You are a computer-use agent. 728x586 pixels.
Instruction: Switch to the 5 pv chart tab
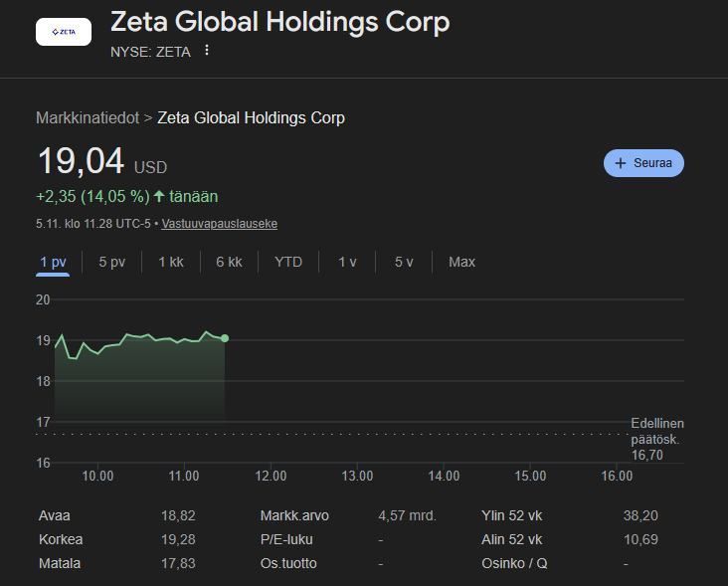tap(111, 262)
